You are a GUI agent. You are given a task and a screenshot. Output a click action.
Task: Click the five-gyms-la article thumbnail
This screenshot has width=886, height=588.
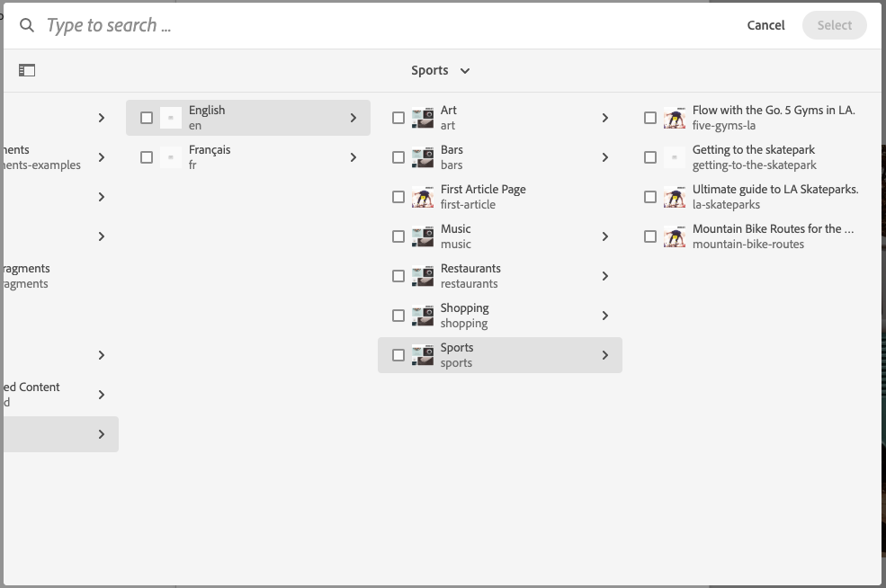pyautogui.click(x=675, y=118)
